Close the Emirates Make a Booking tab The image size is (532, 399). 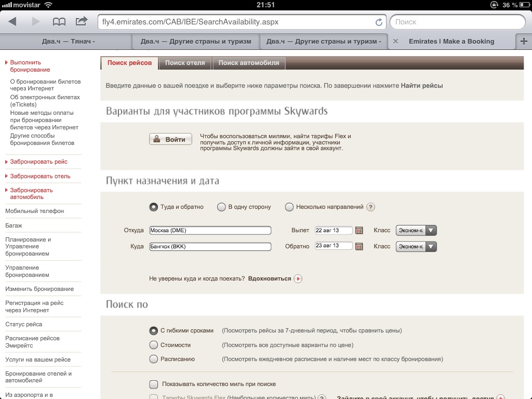click(x=395, y=42)
